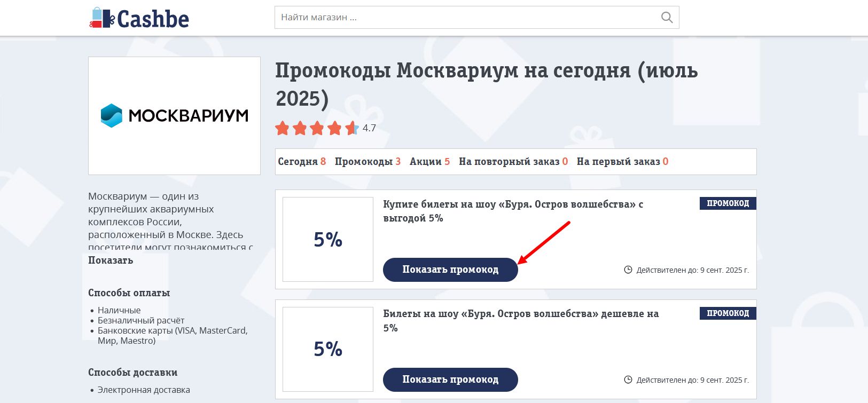The width and height of the screenshot is (868, 403).
Task: Click ПРОМОКОД badge on Купите билеты offer
Action: coord(728,203)
